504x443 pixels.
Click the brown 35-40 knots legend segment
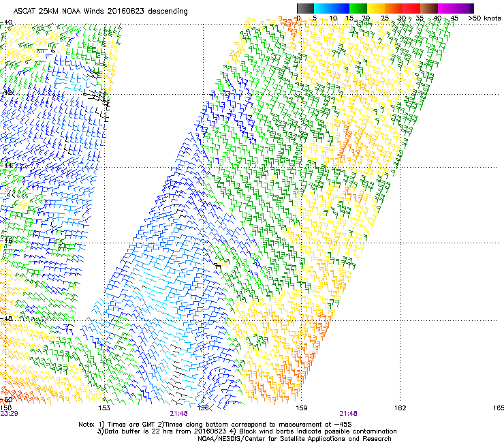tap(429, 8)
